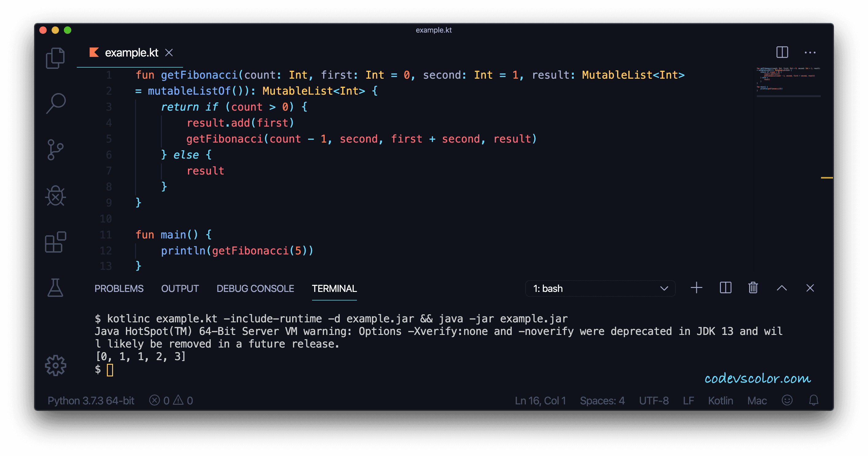Screen dimensions: 868x456
Task: Split the terminal pane
Action: coord(725,288)
